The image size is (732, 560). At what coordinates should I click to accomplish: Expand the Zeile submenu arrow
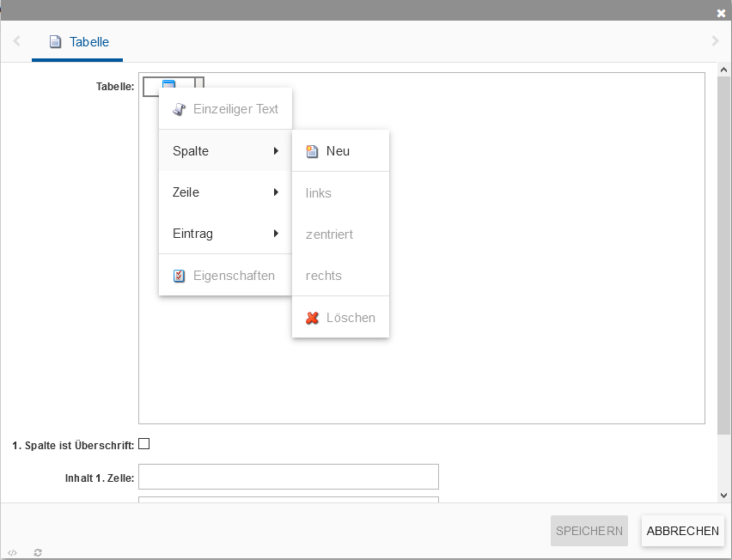click(276, 192)
